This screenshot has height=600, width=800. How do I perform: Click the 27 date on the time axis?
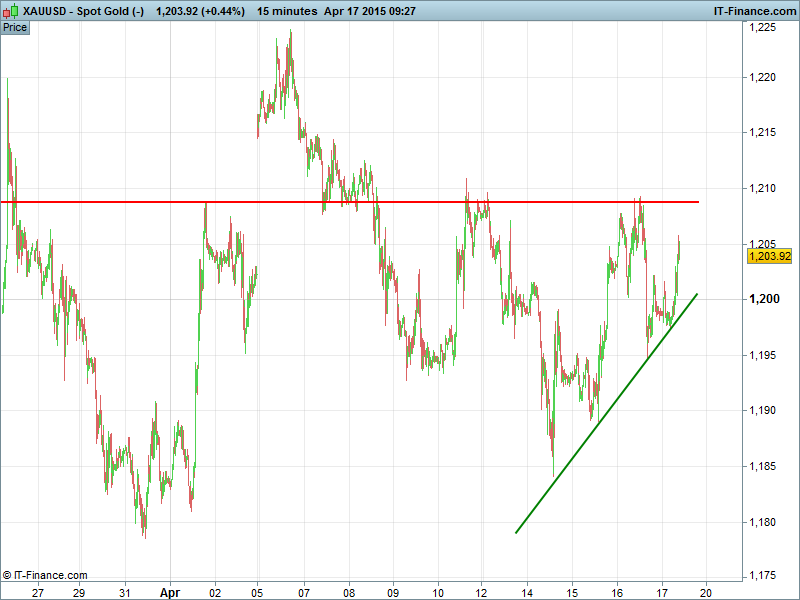point(37,591)
